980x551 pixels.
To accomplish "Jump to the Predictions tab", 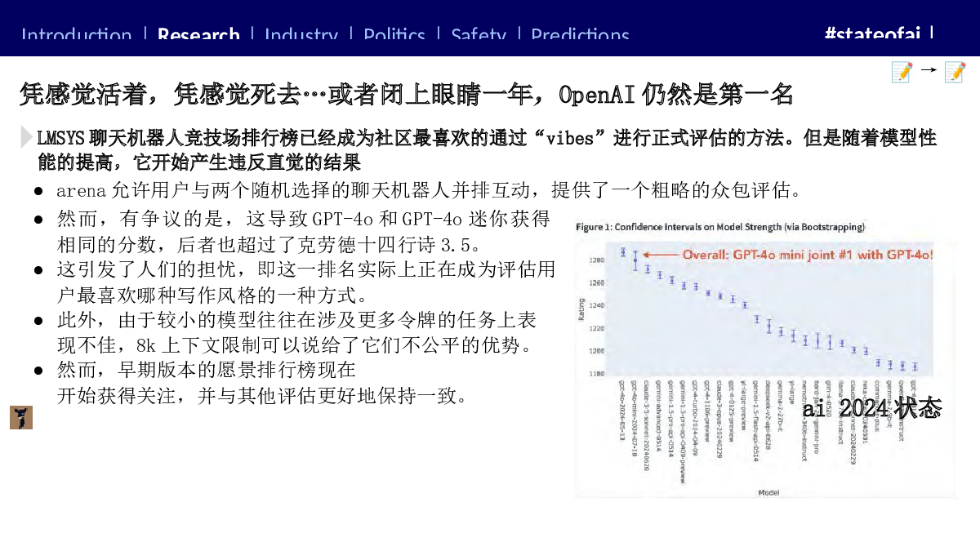I will [x=580, y=35].
